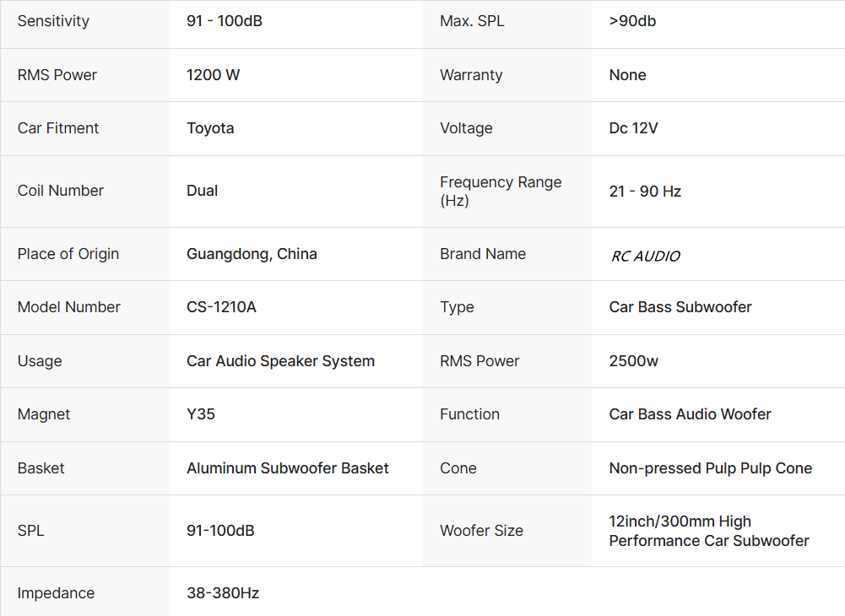Click the Guangdong, China origin value
845x616 pixels.
(x=252, y=254)
